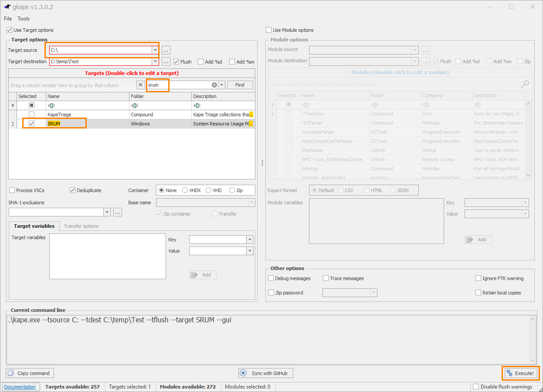Toggle the Selected column header checkbox filter
Viewport: 543px width, 392px height.
pyautogui.click(x=31, y=105)
